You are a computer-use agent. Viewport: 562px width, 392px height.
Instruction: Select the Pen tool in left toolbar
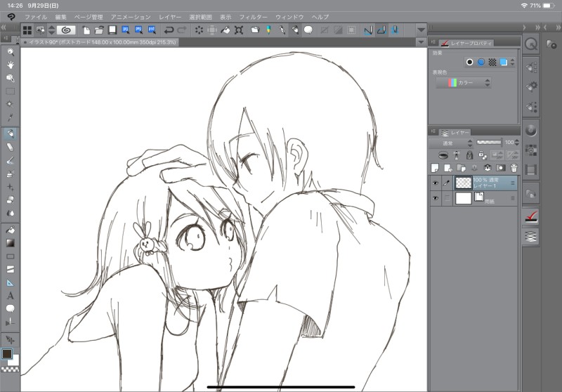[x=11, y=133]
